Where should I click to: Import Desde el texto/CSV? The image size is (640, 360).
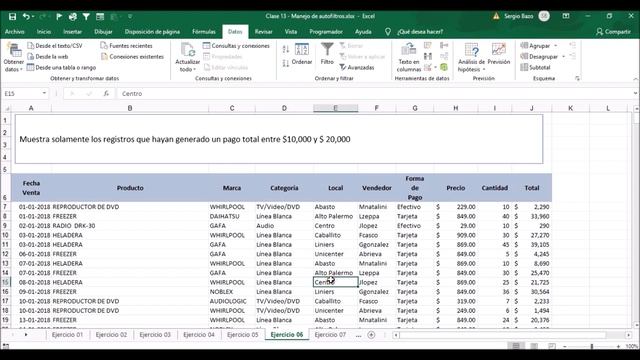point(55,46)
